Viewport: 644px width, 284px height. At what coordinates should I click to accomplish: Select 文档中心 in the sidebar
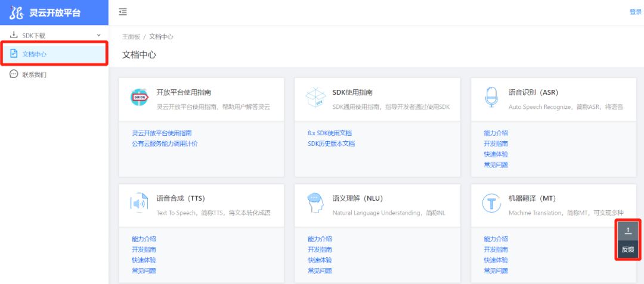pyautogui.click(x=54, y=53)
